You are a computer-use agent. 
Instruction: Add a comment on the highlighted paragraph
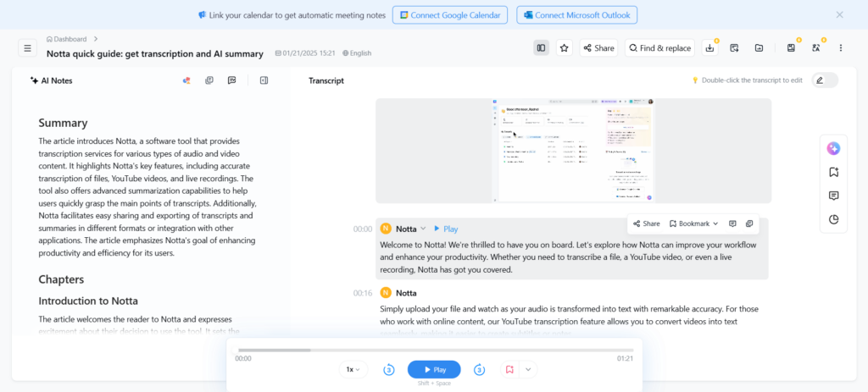[733, 224]
